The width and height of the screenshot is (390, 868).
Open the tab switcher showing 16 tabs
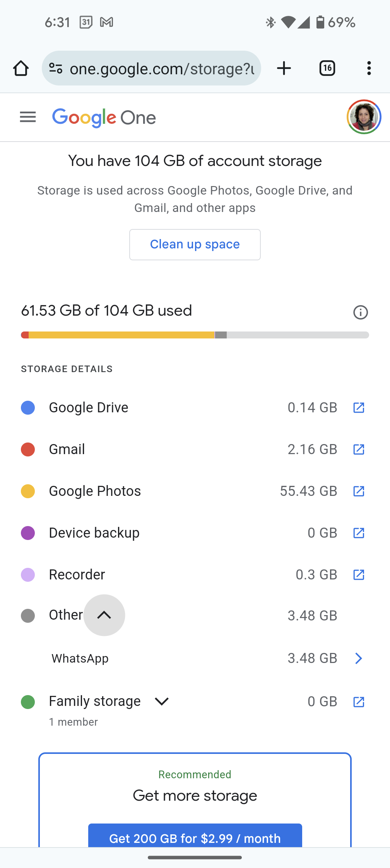pos(327,68)
